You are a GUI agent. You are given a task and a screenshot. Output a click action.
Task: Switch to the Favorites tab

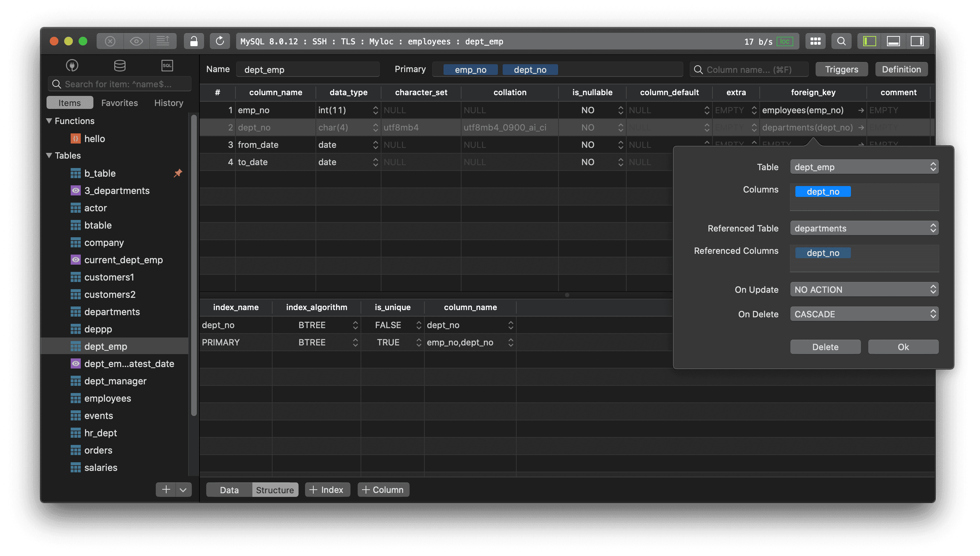click(119, 103)
